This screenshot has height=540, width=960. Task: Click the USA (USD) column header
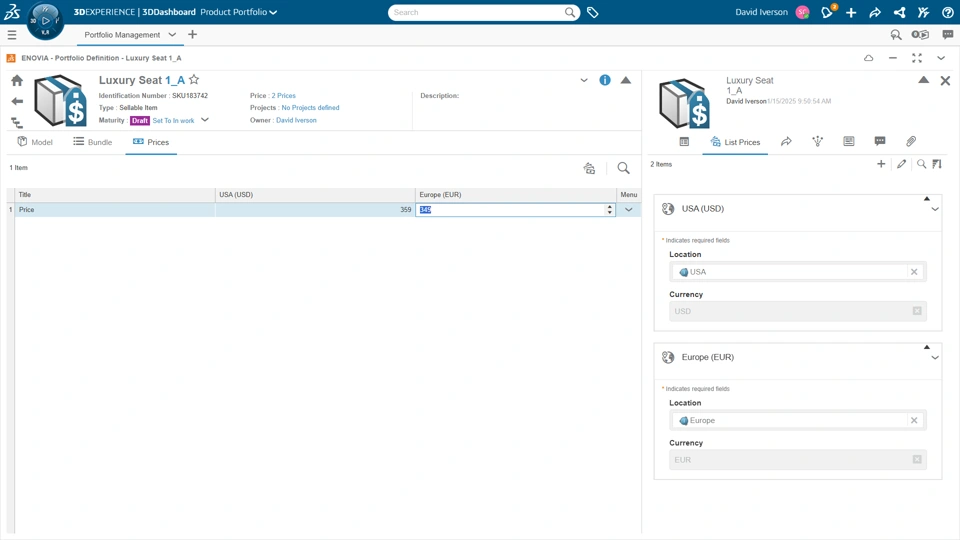[x=315, y=195]
